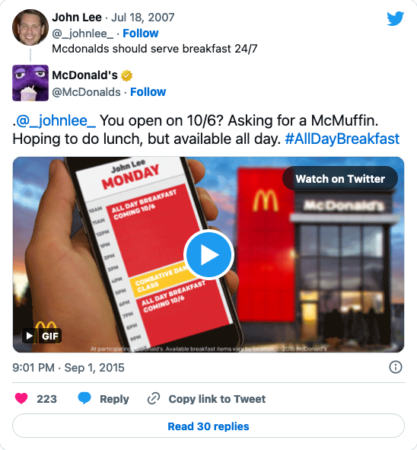417x450 pixels.
Task: Play the video with the blue play button
Action: 209,254
